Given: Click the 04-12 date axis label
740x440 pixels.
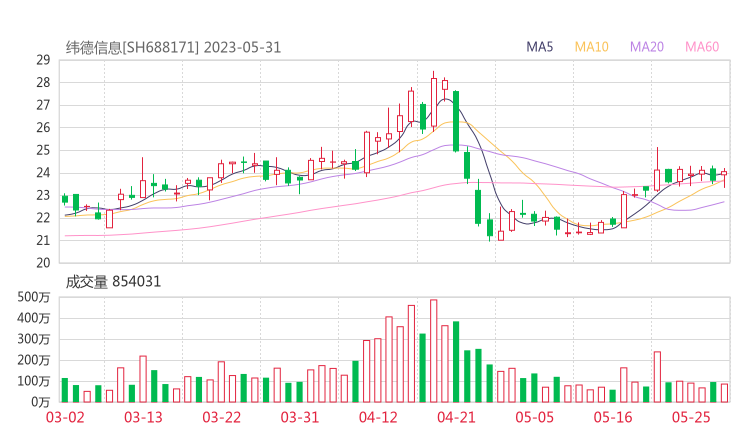Looking at the screenshot, I should point(378,417).
